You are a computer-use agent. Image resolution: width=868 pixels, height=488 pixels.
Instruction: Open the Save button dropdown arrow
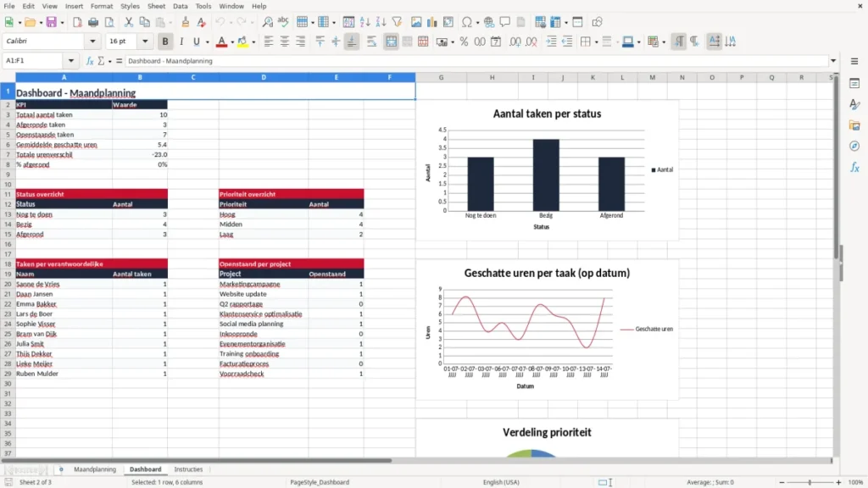pyautogui.click(x=62, y=23)
